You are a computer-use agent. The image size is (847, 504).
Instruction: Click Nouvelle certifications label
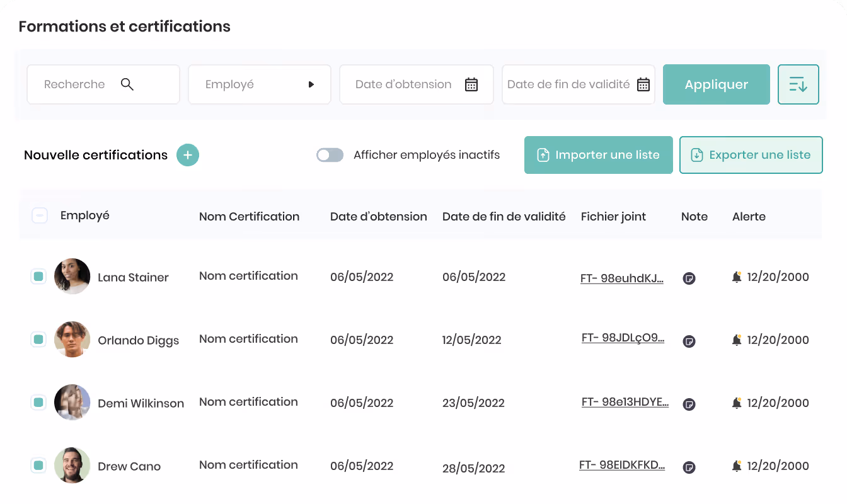(96, 155)
